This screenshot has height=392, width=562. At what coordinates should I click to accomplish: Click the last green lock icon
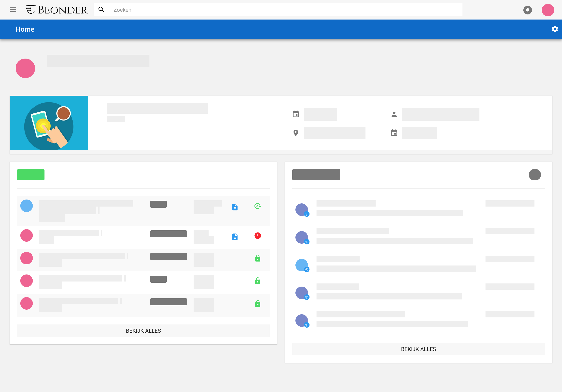point(258,304)
